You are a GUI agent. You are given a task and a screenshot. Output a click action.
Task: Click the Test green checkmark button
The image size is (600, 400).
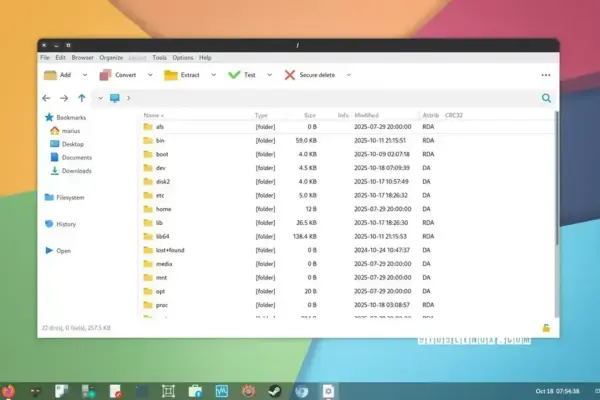point(241,75)
